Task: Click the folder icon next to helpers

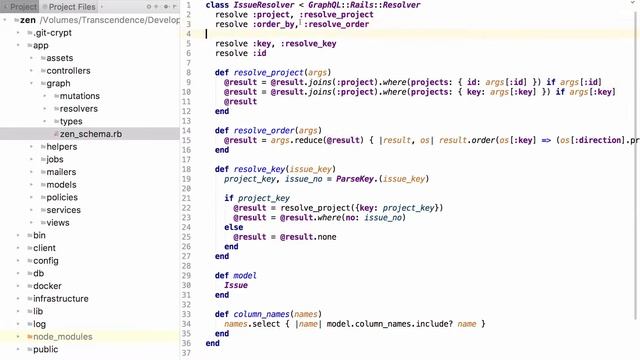Action: tap(43, 147)
